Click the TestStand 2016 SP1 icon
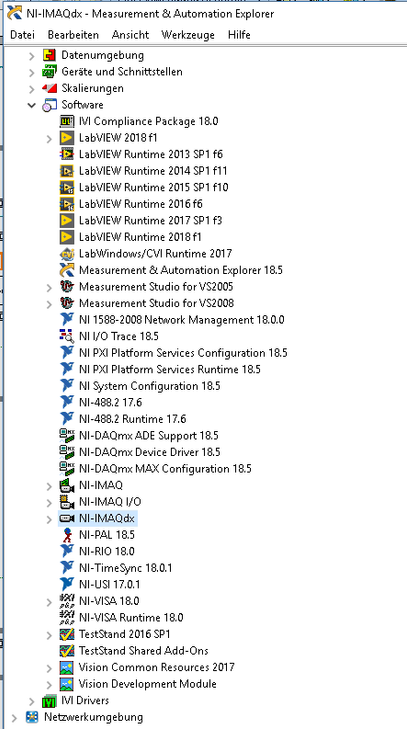The width and height of the screenshot is (407, 729). [x=67, y=635]
